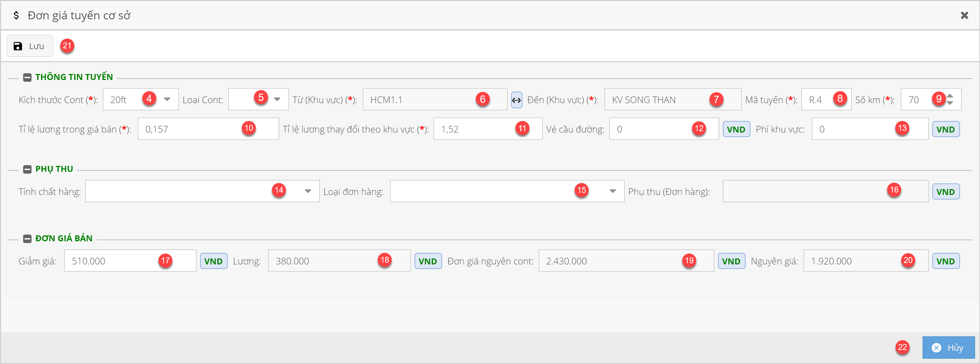Decrease the Số km value with down arrow
This screenshot has width=980, height=364.
tap(950, 103)
